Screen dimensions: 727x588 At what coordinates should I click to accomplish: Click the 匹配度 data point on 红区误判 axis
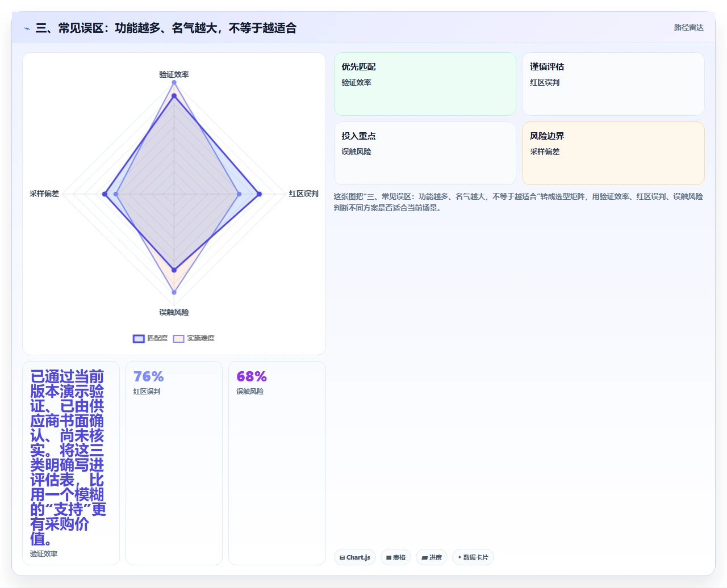[259, 194]
